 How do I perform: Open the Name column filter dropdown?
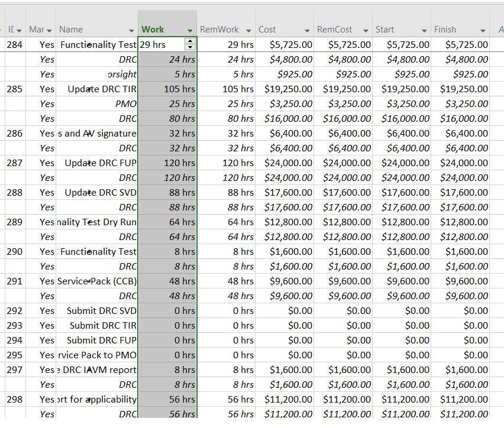tap(131, 31)
